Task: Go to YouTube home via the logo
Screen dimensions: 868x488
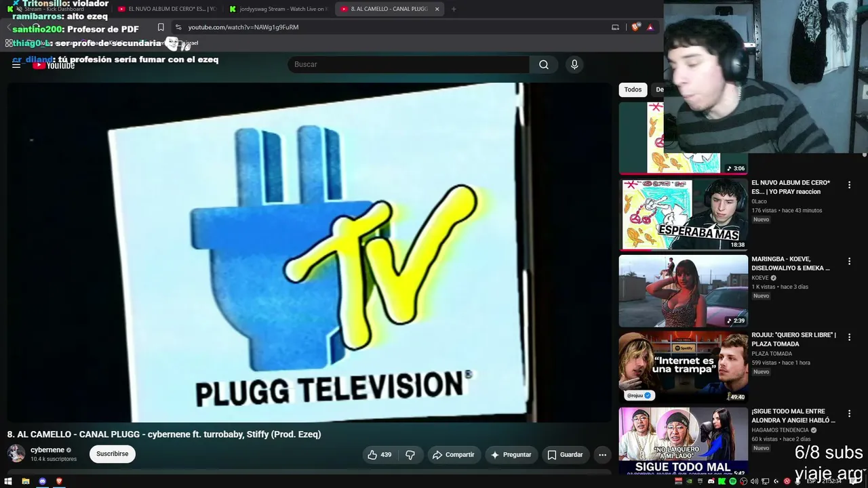Action: coord(54,65)
